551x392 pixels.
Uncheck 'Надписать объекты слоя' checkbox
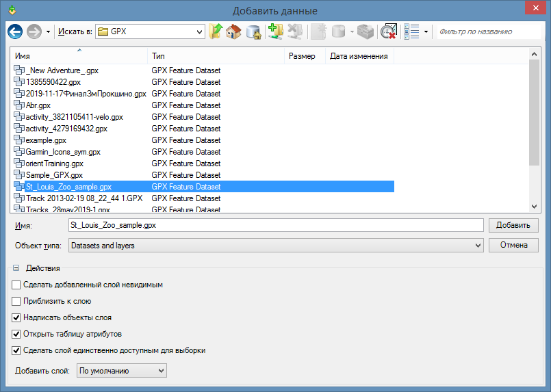pyautogui.click(x=16, y=318)
